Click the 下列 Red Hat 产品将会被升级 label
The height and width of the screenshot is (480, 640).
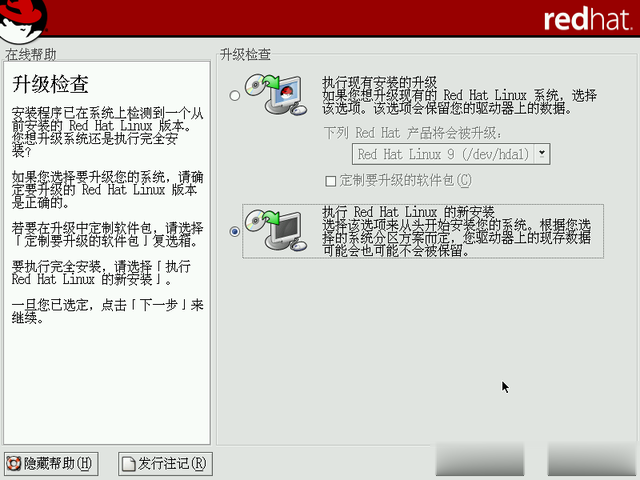413,133
